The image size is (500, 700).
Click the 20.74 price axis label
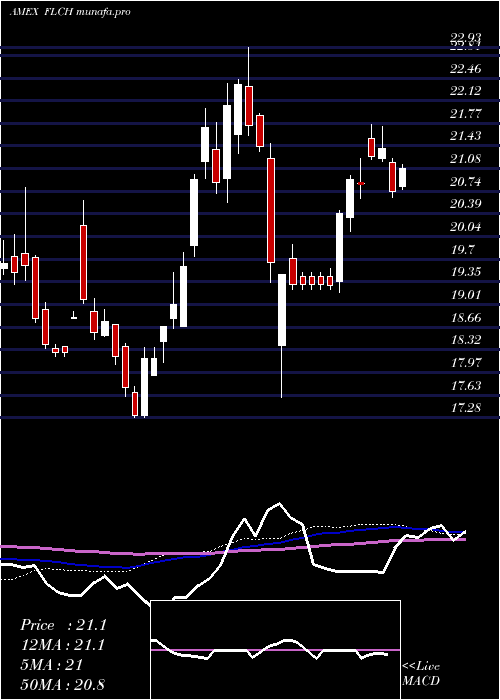pos(466,182)
